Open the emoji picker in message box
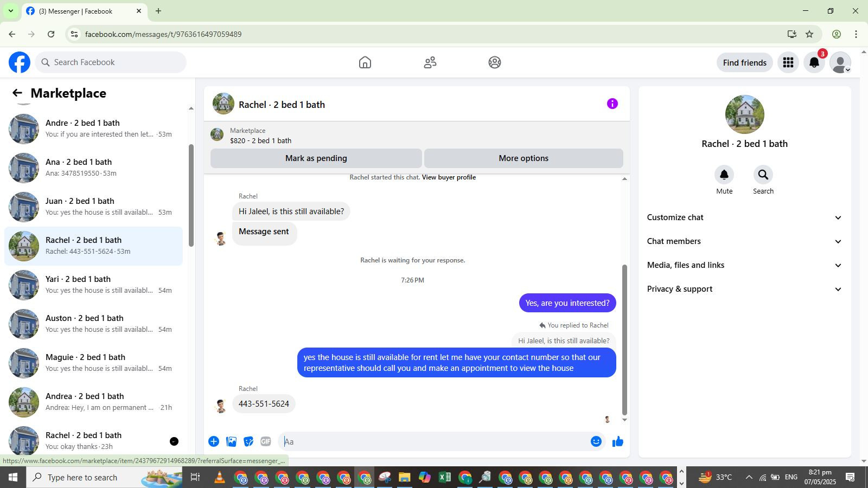 [596, 441]
